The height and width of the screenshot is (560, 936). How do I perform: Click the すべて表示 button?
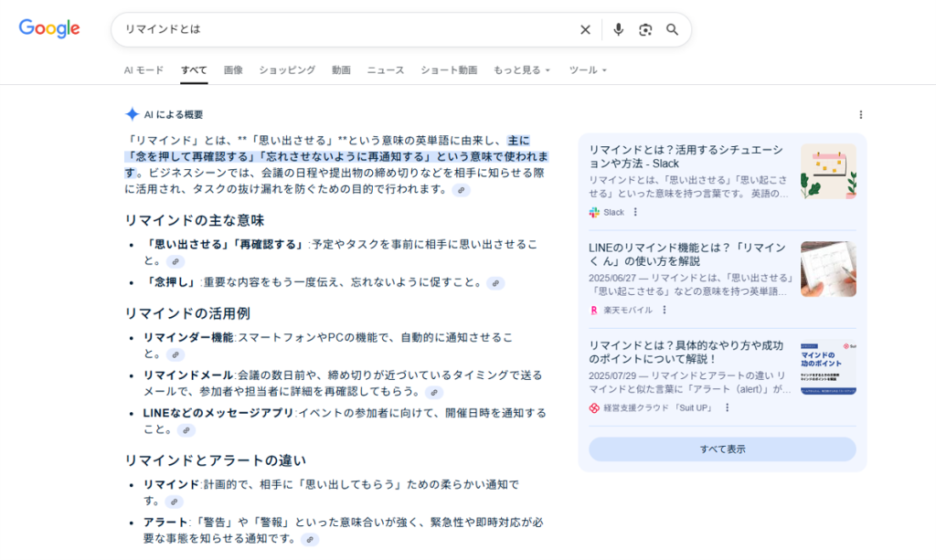(x=722, y=449)
